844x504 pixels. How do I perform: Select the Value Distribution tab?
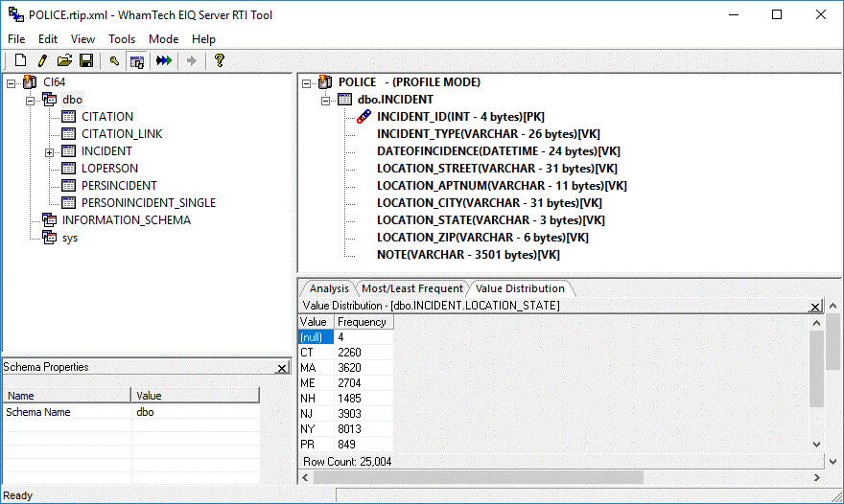pos(520,288)
